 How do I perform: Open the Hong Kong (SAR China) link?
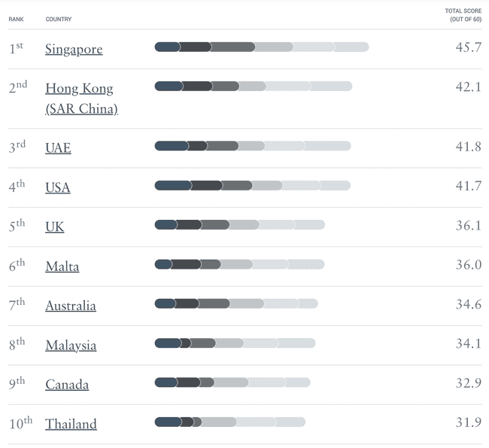[x=82, y=99]
